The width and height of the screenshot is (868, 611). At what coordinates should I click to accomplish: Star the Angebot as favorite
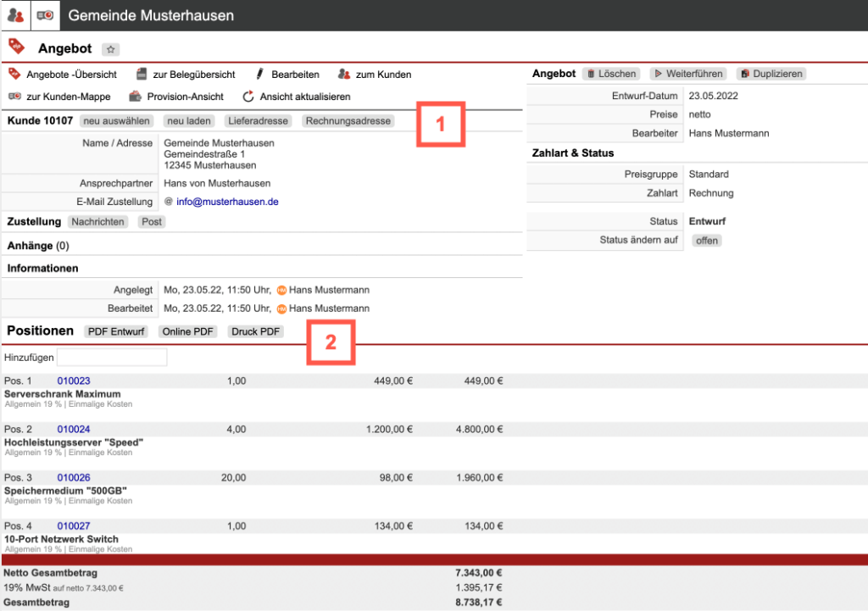[x=111, y=50]
